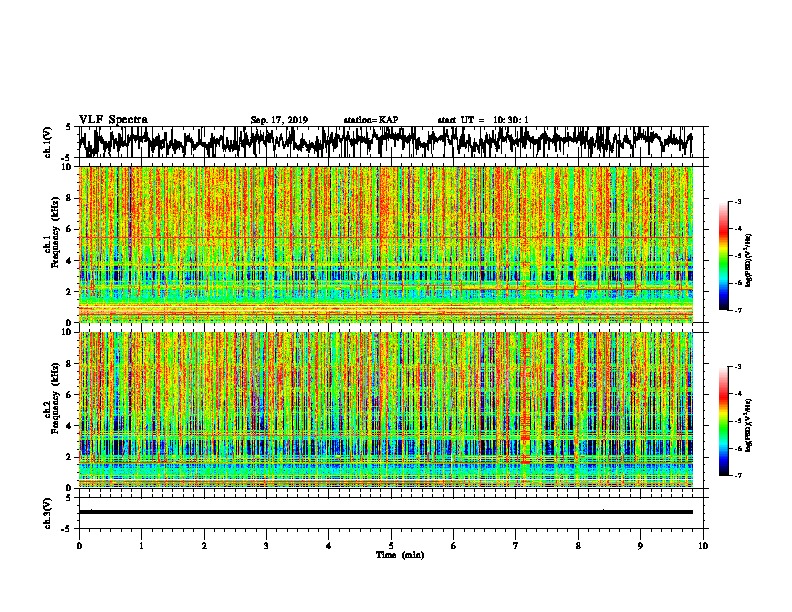Click the 'start UT = 10:30: 1' text
This screenshot has height=612, width=792.
tap(483, 120)
